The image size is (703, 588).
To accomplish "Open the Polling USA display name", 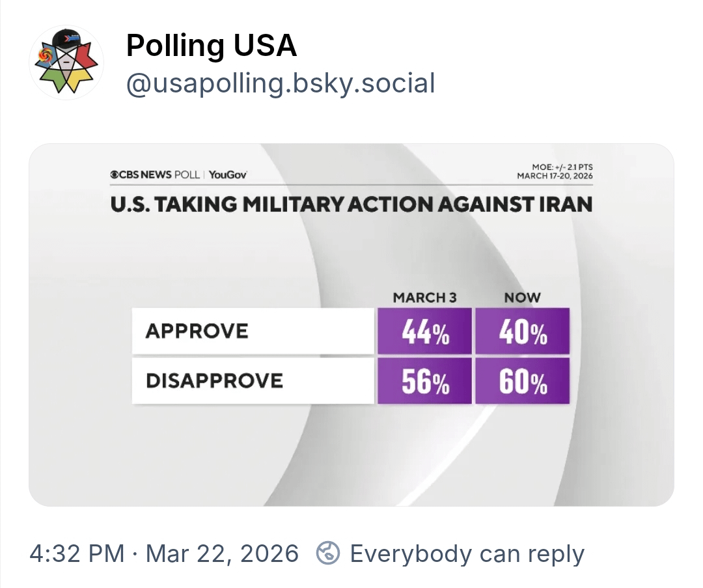I will pyautogui.click(x=212, y=46).
